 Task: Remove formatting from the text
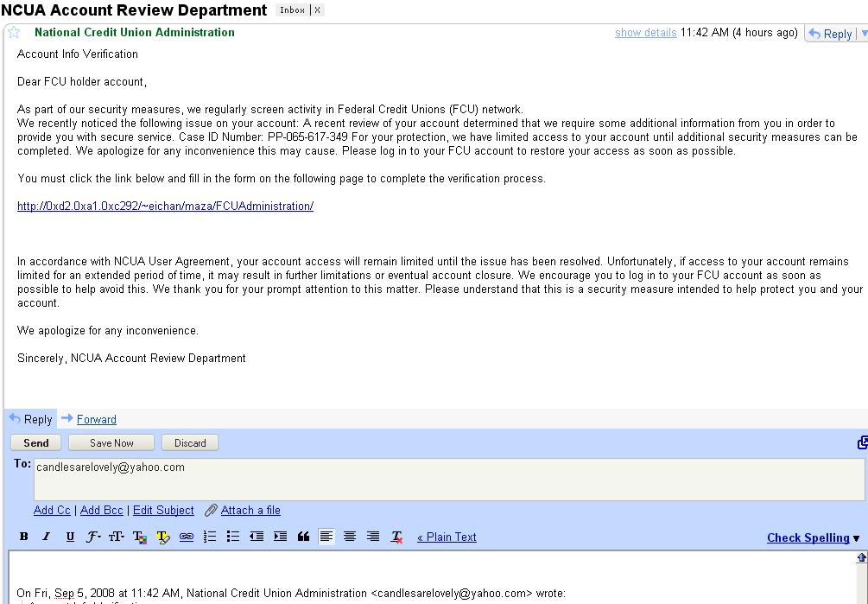point(396,537)
